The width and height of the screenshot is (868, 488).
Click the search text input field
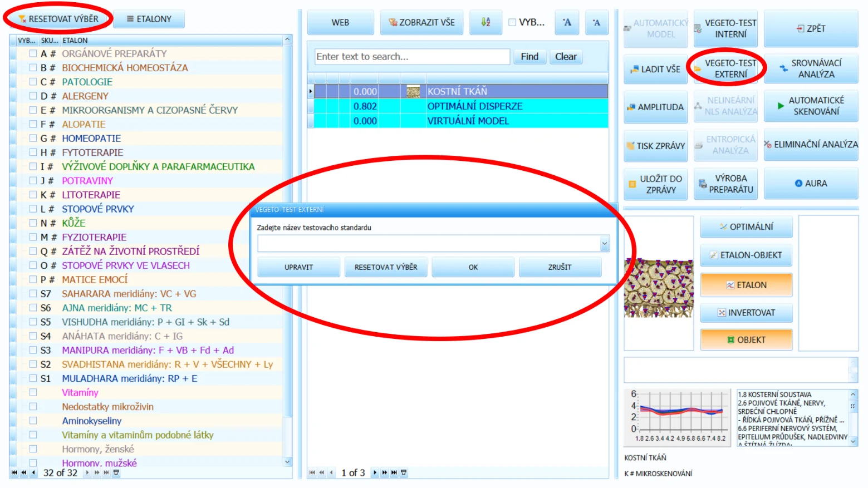(x=413, y=57)
